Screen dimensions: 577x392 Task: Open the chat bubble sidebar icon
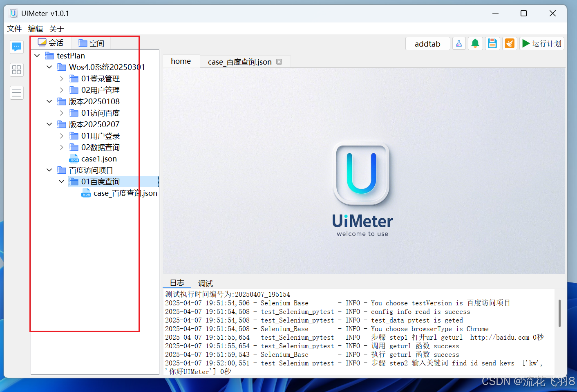pos(17,47)
